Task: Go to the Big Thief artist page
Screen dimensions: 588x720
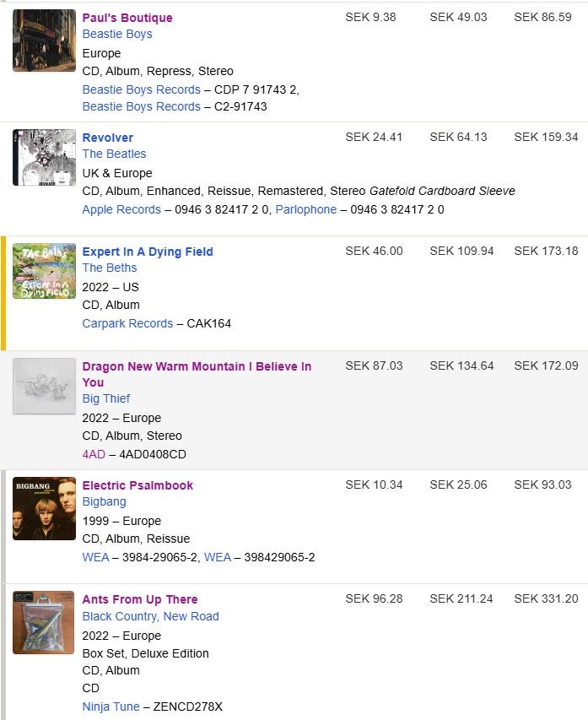Action: click(106, 398)
